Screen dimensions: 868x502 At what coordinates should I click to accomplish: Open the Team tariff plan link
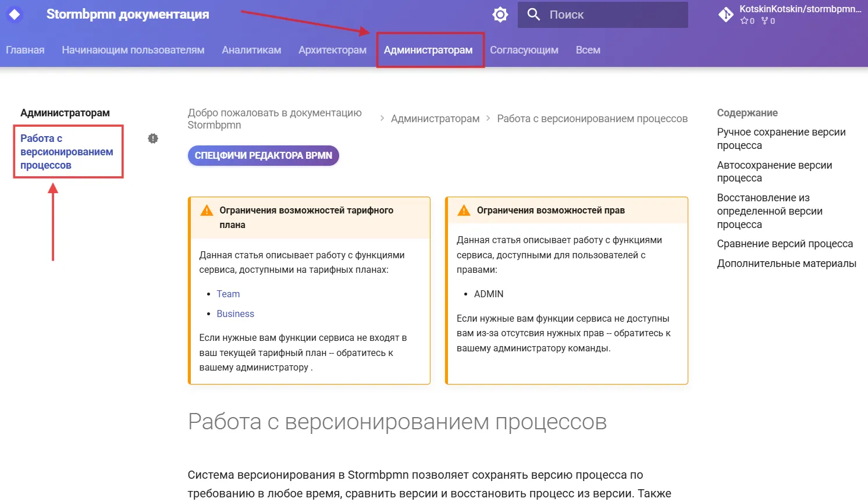tap(228, 294)
